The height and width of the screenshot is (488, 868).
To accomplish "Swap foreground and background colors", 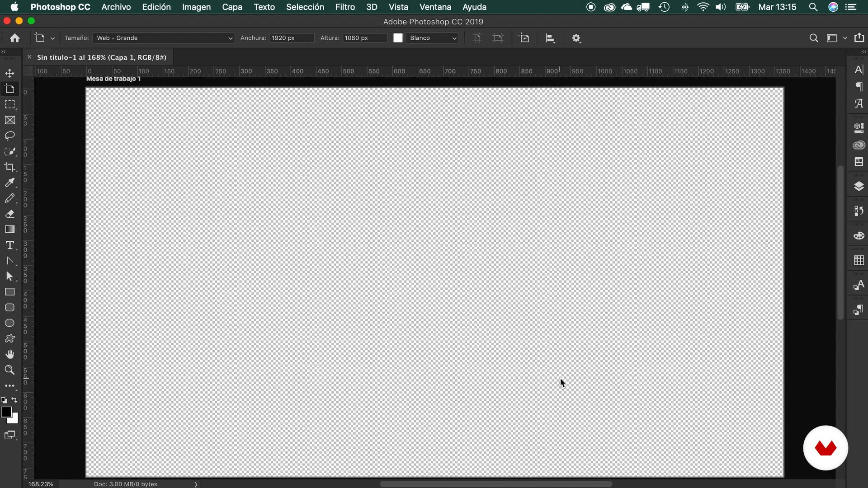I will tap(14, 400).
